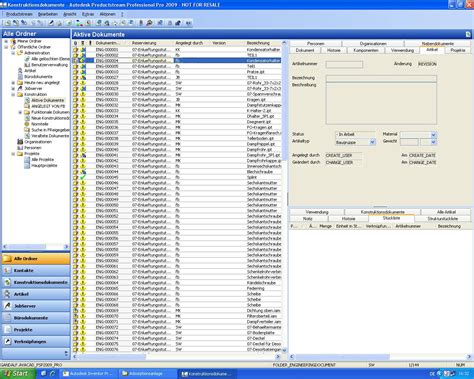Image resolution: width=474 pixels, height=379 pixels.
Task: Click the Artikel icon under Administration tree
Action: (20, 71)
